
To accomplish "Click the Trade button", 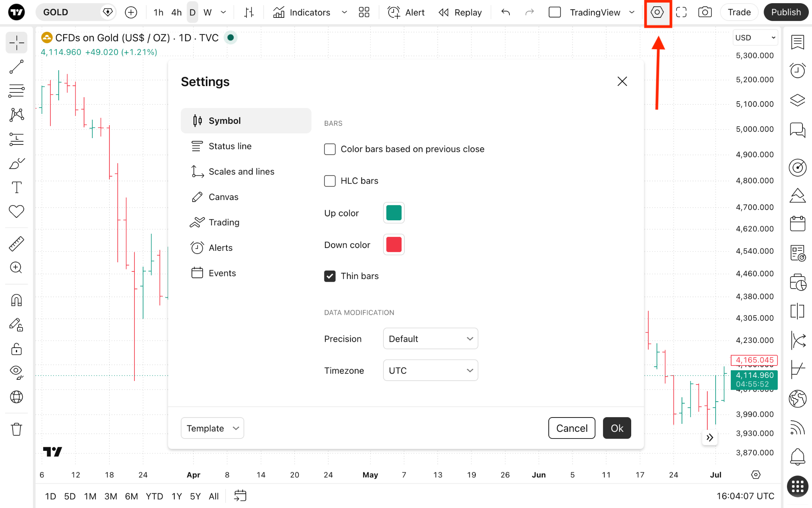I will 739,12.
